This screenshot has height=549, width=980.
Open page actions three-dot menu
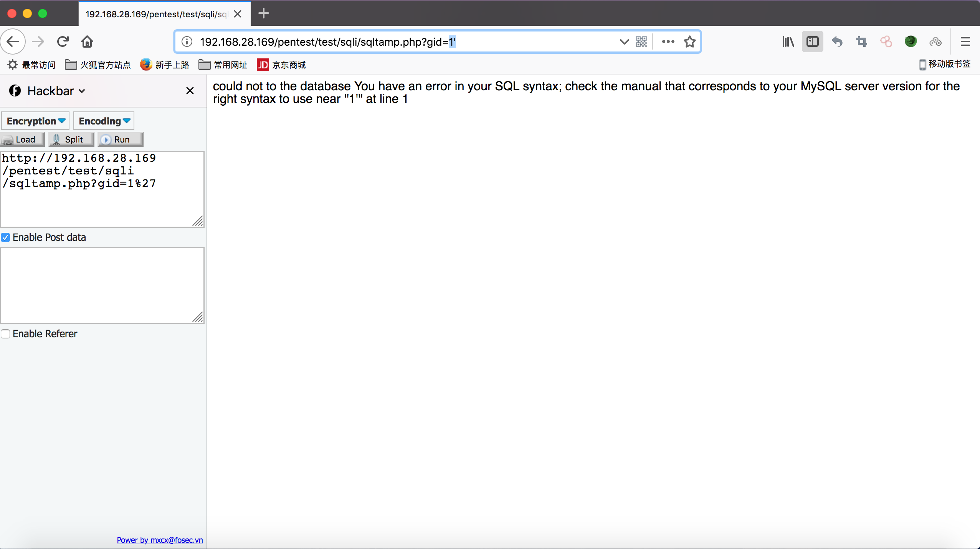pos(668,41)
